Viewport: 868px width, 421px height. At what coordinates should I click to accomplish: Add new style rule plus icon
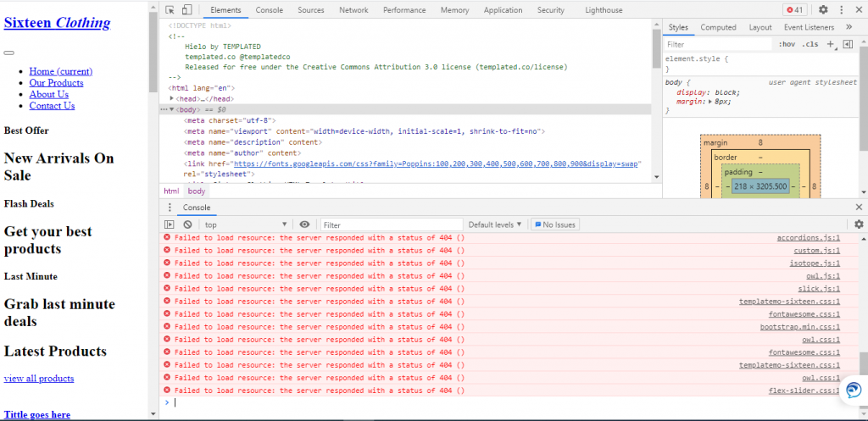830,44
